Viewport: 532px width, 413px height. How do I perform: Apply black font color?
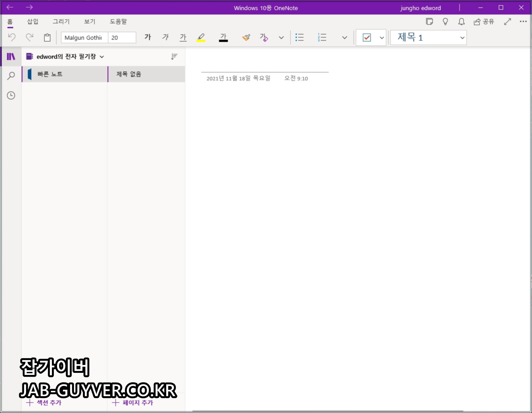point(223,37)
